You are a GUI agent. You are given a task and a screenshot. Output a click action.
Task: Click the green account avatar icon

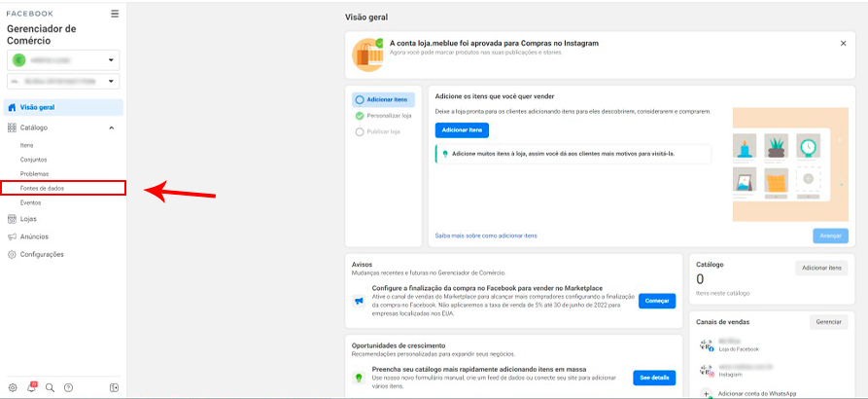pyautogui.click(x=18, y=60)
